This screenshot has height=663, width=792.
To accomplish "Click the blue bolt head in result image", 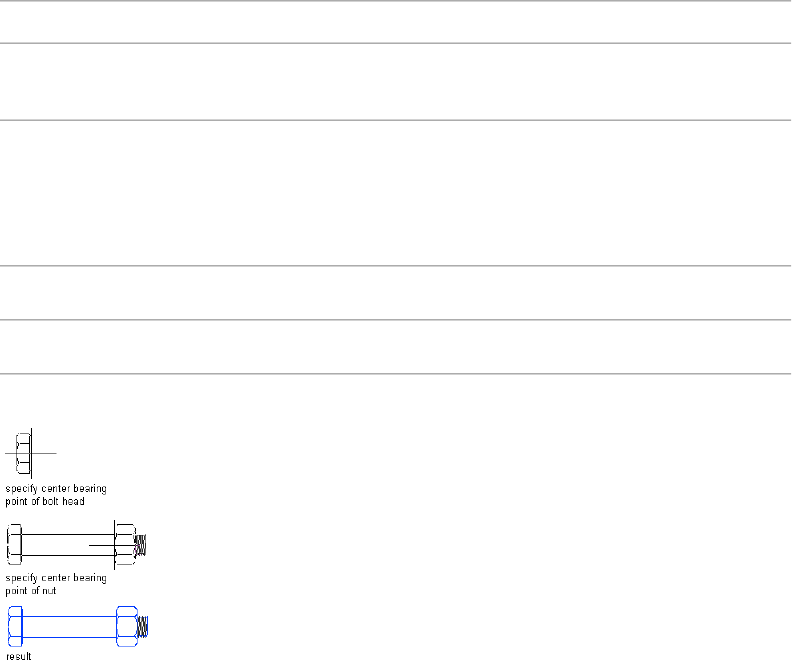I will [14, 627].
